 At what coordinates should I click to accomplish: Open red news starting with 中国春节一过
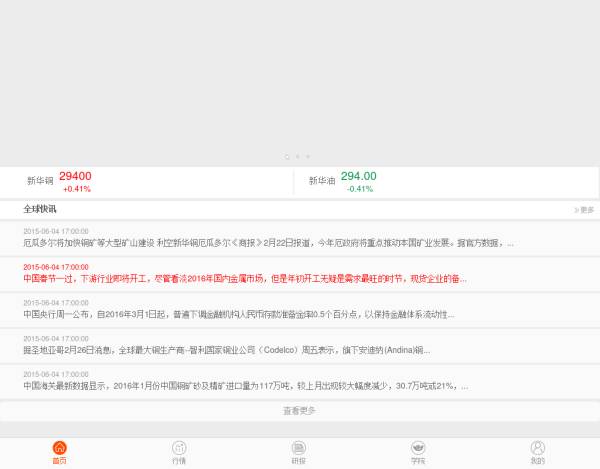coord(300,274)
